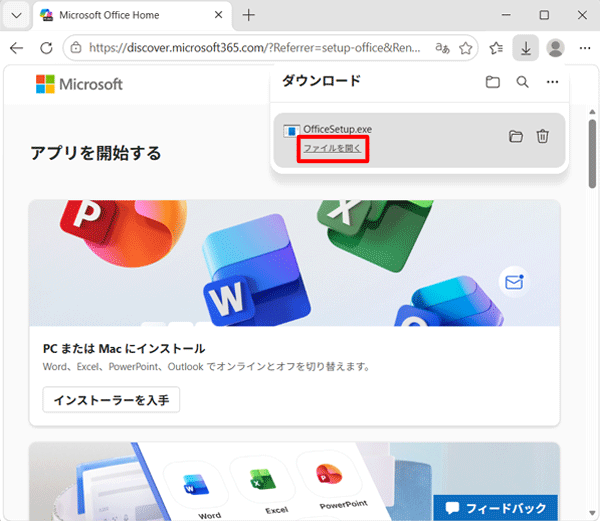Add this page to favorites

tap(466, 48)
